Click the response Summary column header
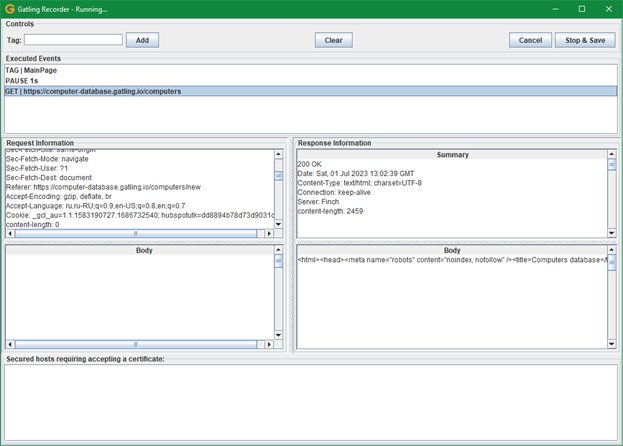 pyautogui.click(x=453, y=154)
